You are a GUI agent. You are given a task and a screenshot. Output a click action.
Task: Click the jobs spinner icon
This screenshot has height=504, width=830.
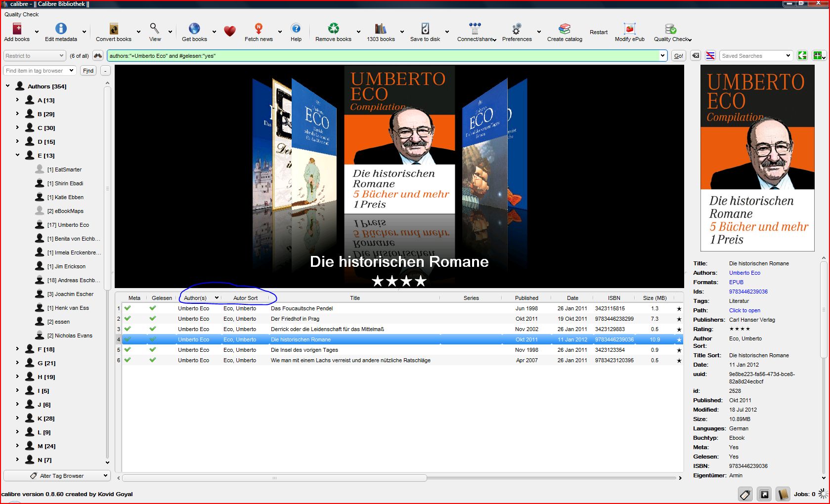[x=823, y=494]
